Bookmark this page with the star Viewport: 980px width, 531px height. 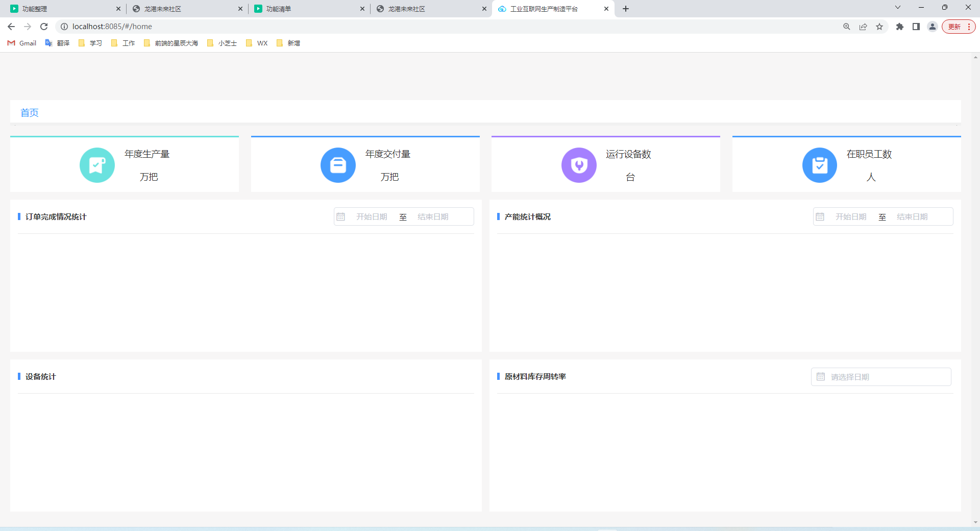click(x=879, y=27)
